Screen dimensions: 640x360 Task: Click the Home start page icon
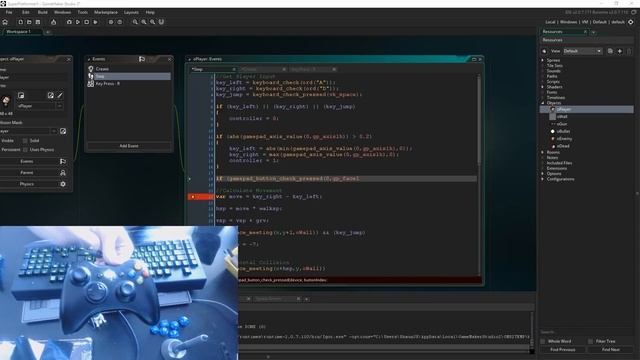click(5, 22)
